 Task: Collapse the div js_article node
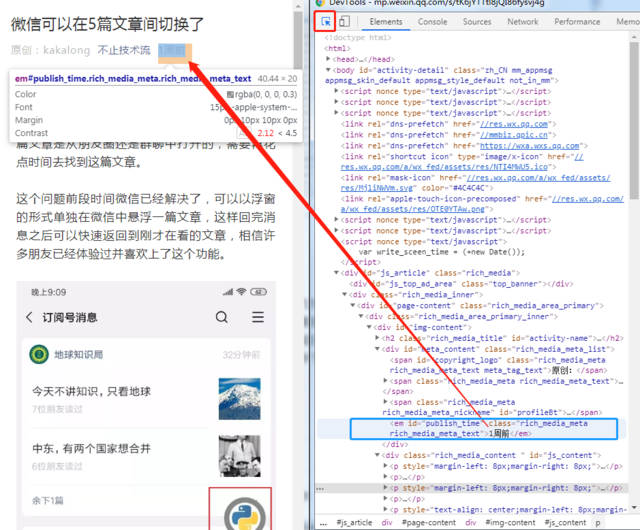pyautogui.click(x=336, y=273)
